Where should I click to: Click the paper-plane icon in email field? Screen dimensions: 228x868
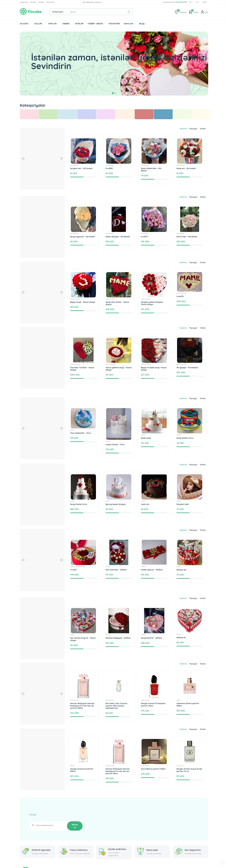33,825
